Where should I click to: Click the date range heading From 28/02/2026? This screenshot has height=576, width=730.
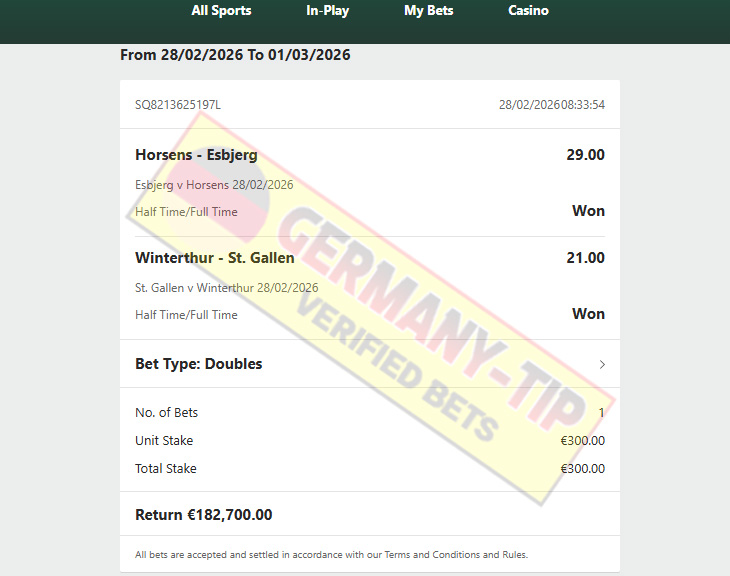(235, 55)
